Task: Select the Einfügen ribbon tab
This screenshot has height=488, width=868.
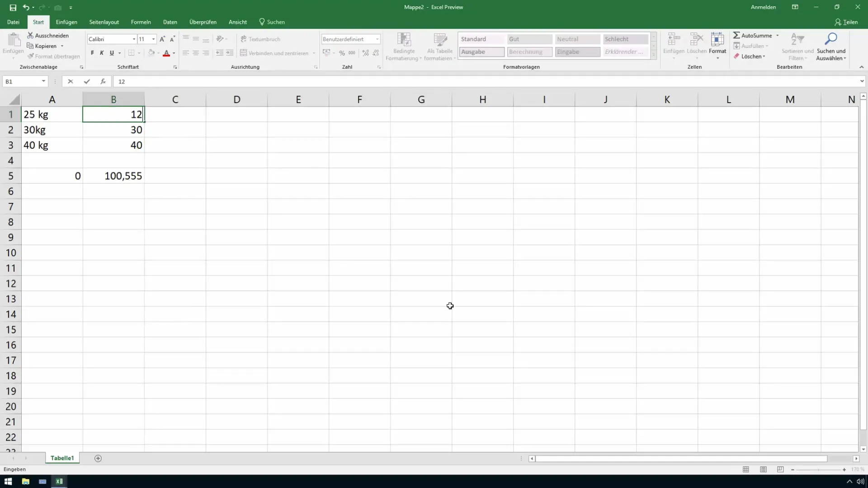Action: (66, 22)
